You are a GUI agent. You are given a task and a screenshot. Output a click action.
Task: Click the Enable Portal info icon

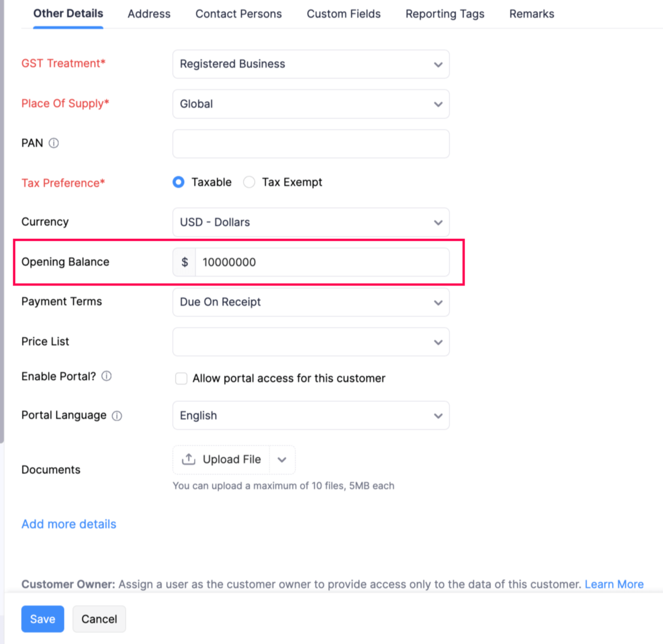pos(107,376)
